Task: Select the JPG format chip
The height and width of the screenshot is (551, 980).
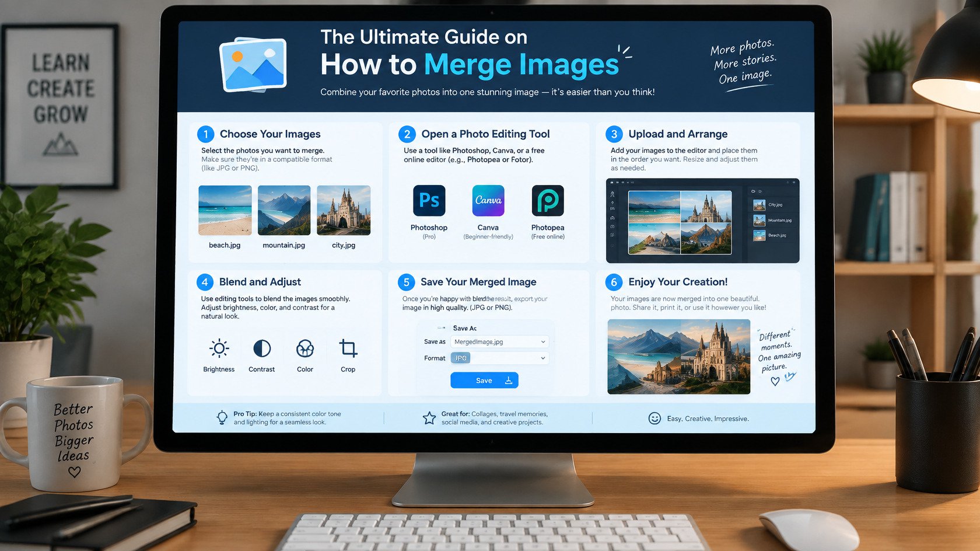Action: pos(461,358)
